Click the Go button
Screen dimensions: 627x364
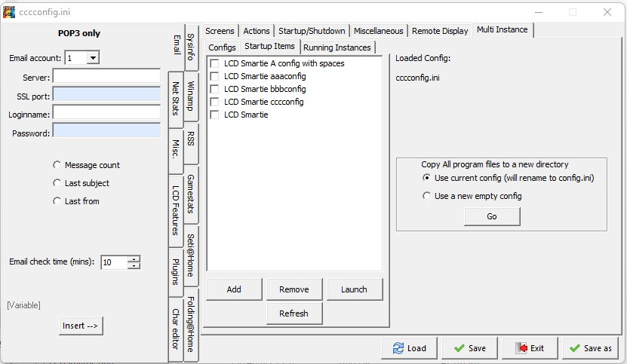tap(492, 216)
